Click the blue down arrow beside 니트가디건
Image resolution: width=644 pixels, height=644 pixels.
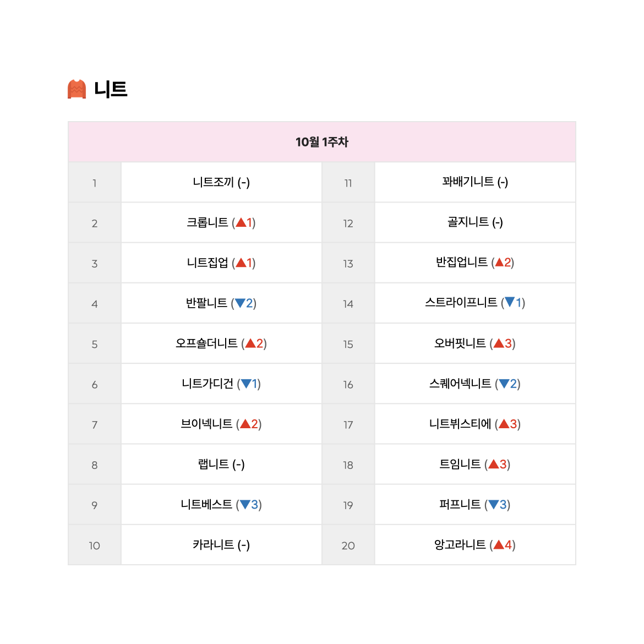pos(246,384)
